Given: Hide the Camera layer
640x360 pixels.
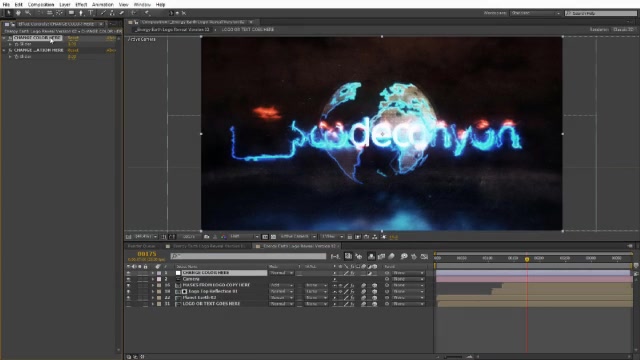Looking at the screenshot, I should pos(129,279).
